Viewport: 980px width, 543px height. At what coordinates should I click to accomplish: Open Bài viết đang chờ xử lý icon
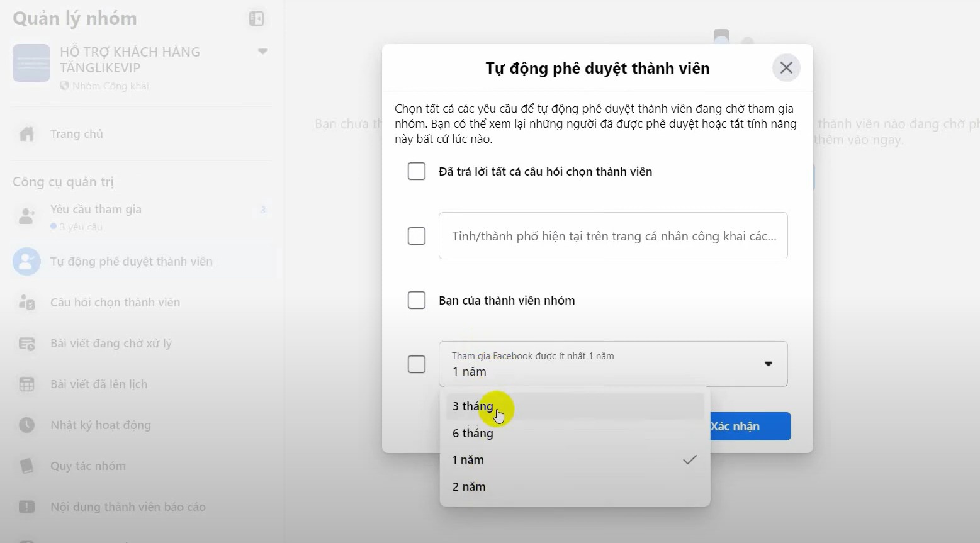27,344
